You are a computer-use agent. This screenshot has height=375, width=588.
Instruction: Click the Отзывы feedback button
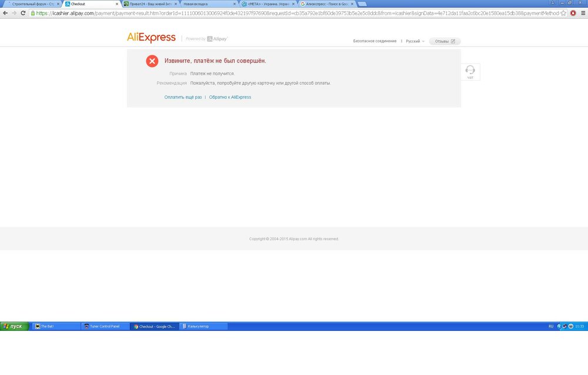(445, 41)
